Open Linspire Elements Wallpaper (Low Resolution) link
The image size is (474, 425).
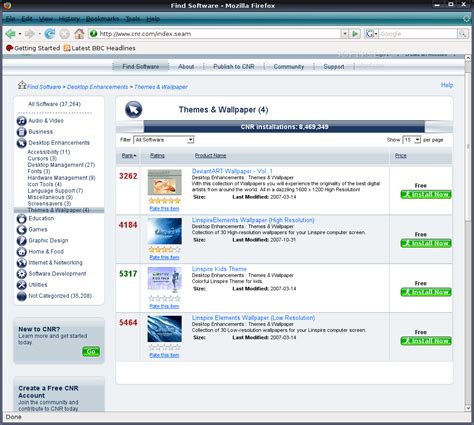tap(253, 318)
